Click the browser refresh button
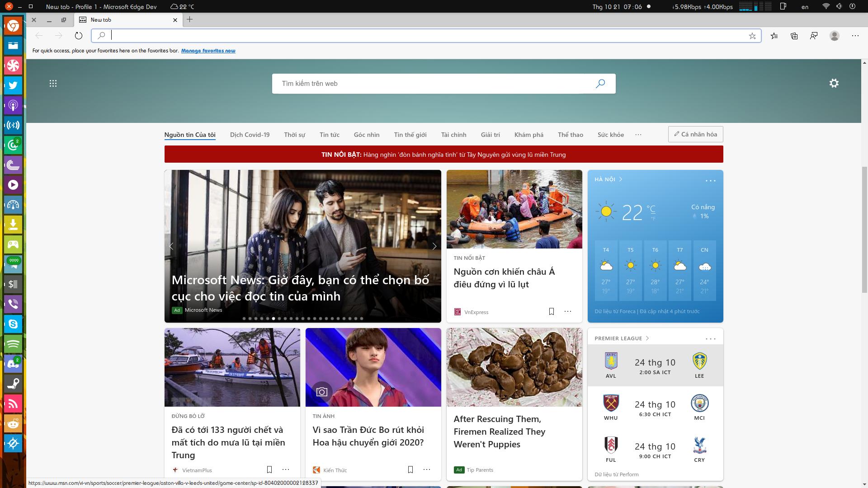This screenshot has height=488, width=868. tap(79, 36)
